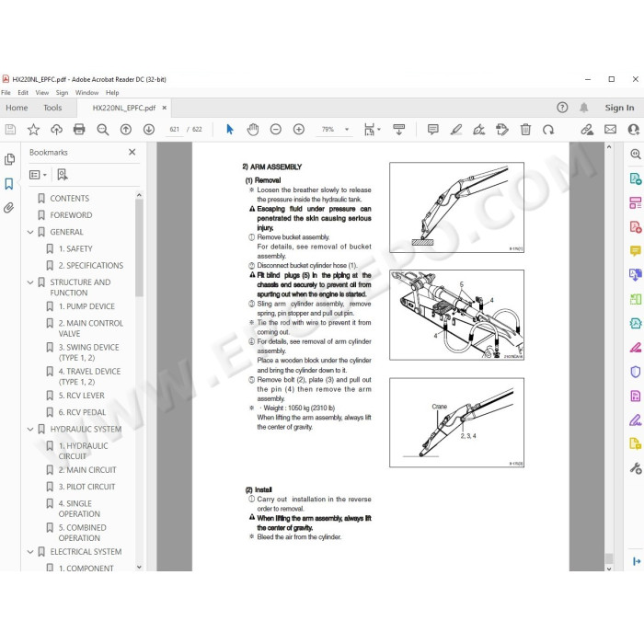Send file by email icon
The height and width of the screenshot is (644, 644).
coord(610,130)
